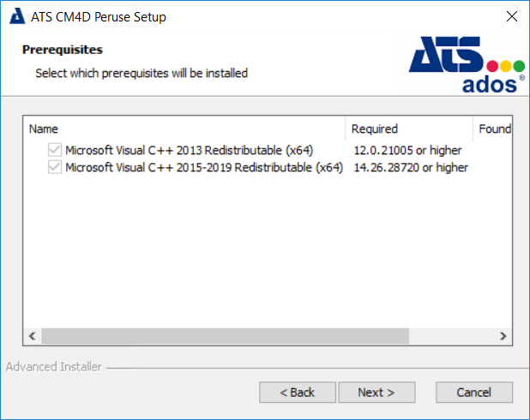This screenshot has width=530, height=420.
Task: Go back with the Back button
Action: pos(297,393)
